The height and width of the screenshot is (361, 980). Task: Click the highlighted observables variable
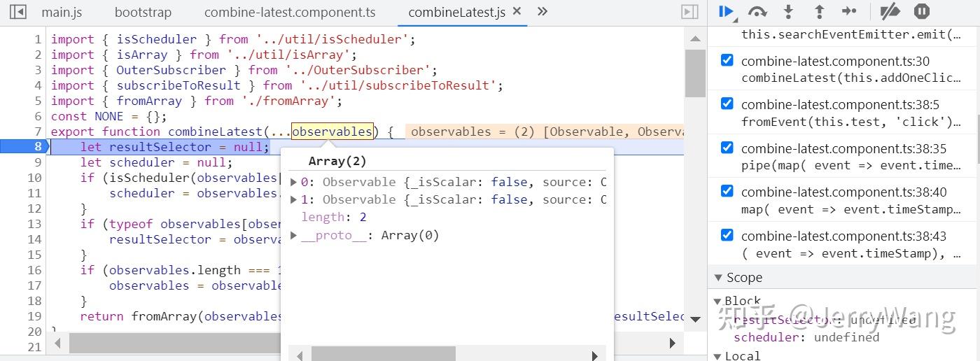[332, 132]
